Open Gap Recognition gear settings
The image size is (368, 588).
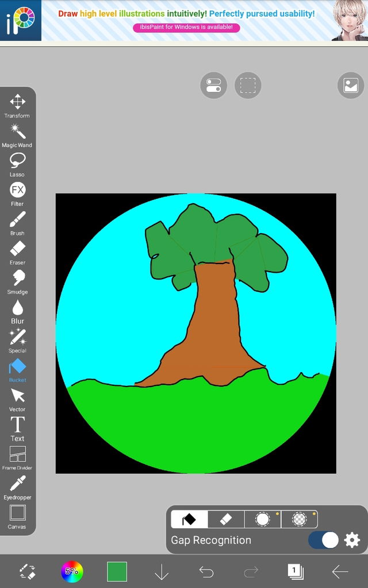352,540
